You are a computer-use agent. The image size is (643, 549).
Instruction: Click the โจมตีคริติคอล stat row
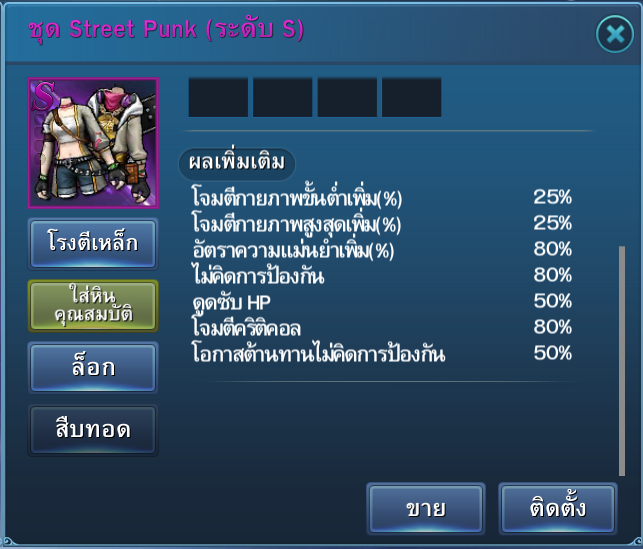[382, 328]
